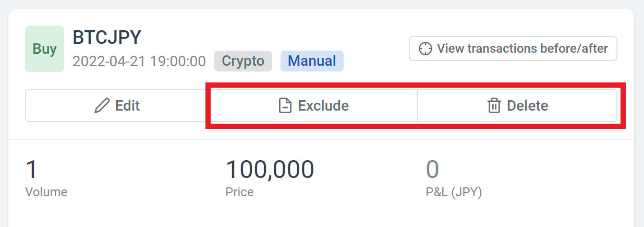
Task: Click the green Buy badge
Action: pos(45,49)
